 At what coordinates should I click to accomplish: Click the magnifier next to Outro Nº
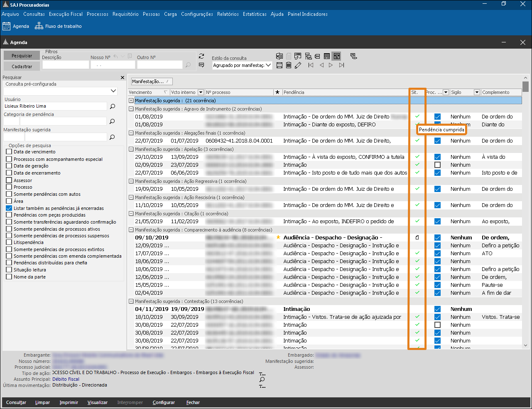[x=188, y=65]
